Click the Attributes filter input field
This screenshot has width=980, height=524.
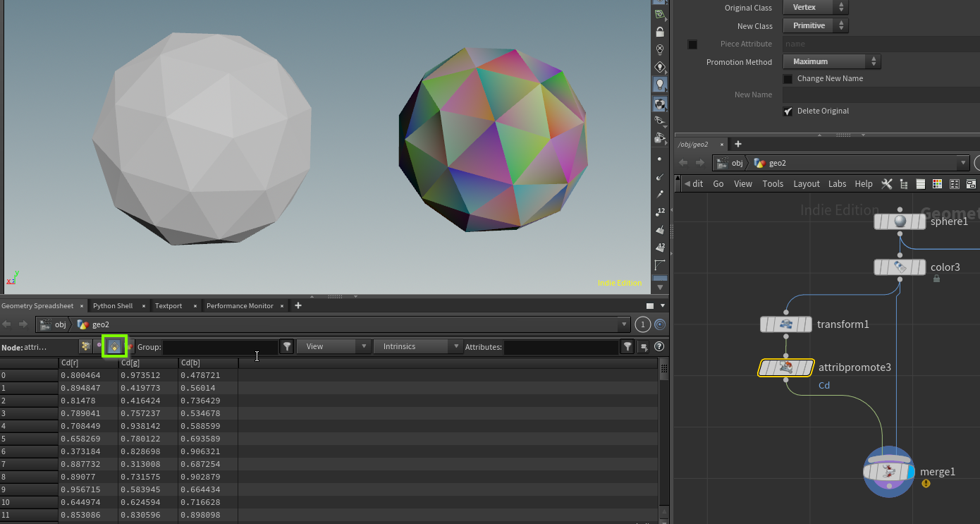click(561, 347)
